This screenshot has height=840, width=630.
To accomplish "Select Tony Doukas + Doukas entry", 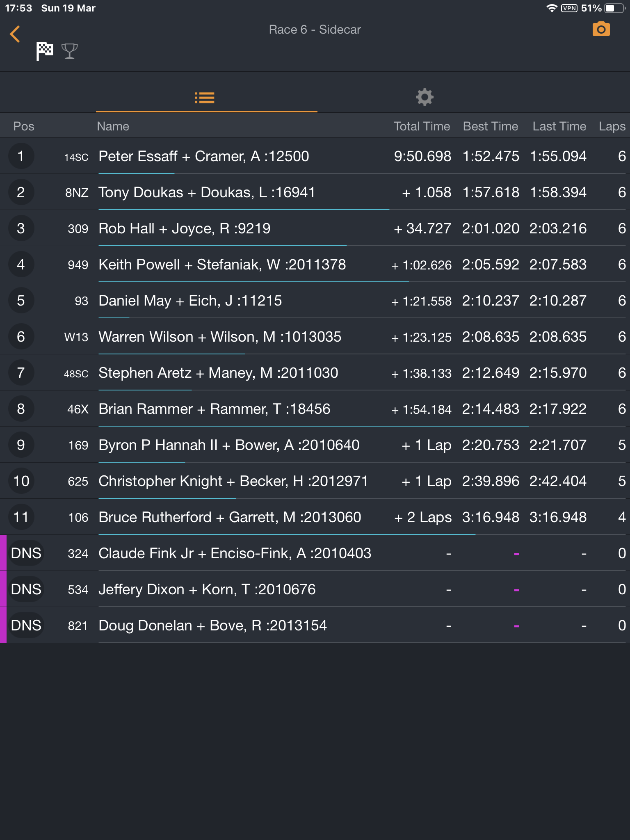I will tap(207, 192).
